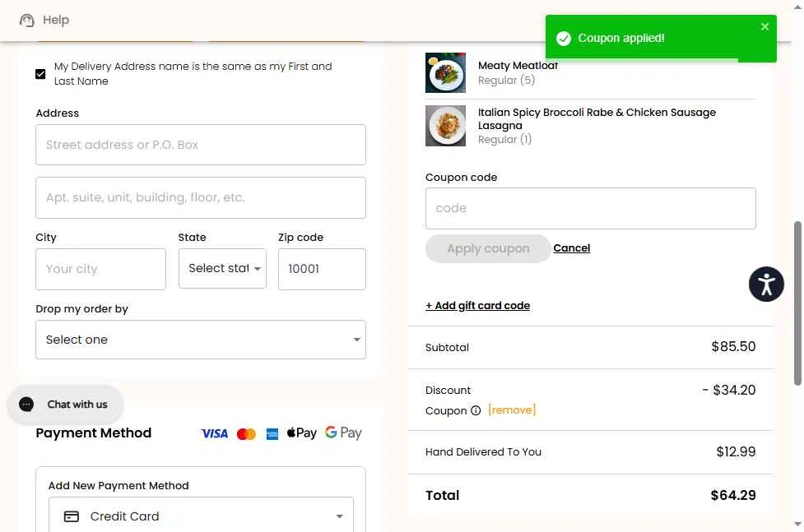Open the Select state dropdown

tap(222, 269)
